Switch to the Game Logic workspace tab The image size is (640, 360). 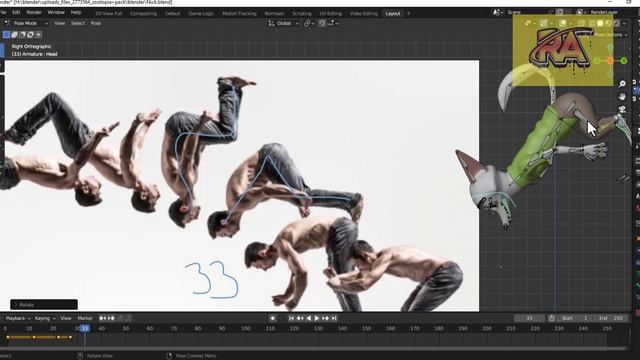tap(201, 13)
